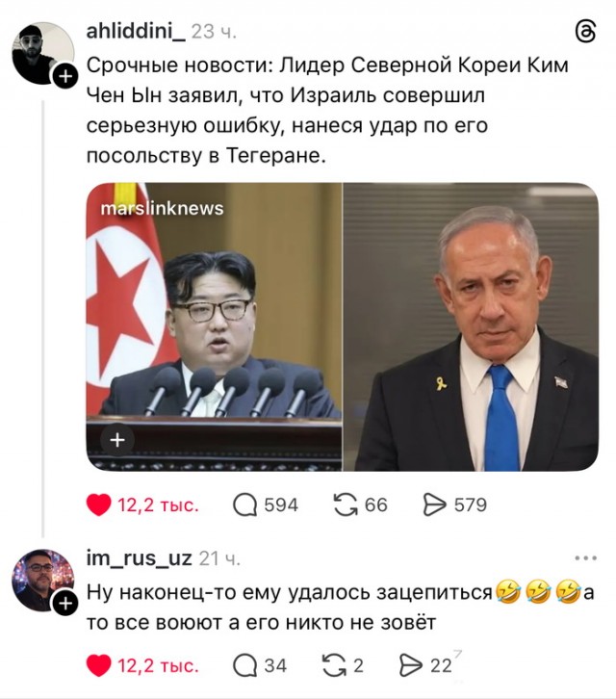Share the post with 579 shares

coord(434,505)
